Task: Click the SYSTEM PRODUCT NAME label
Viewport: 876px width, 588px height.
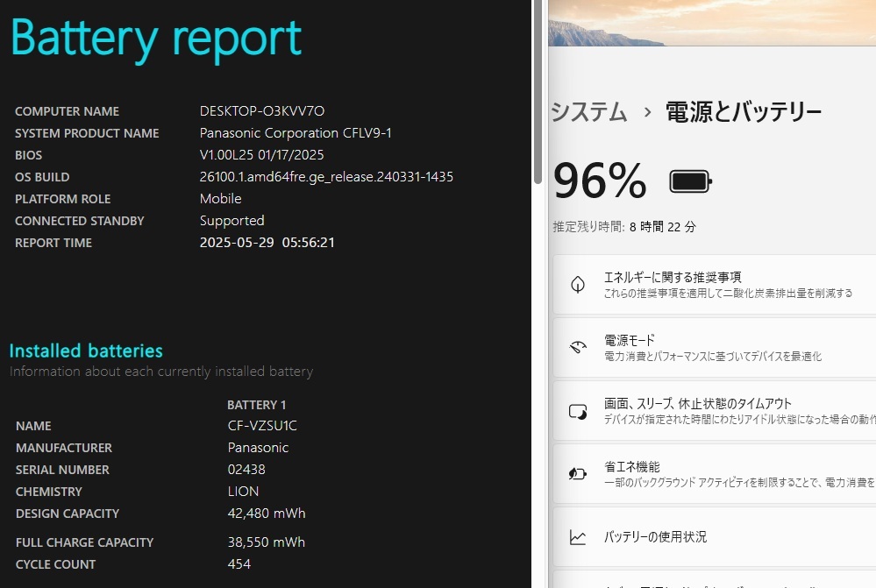Action: 87,133
